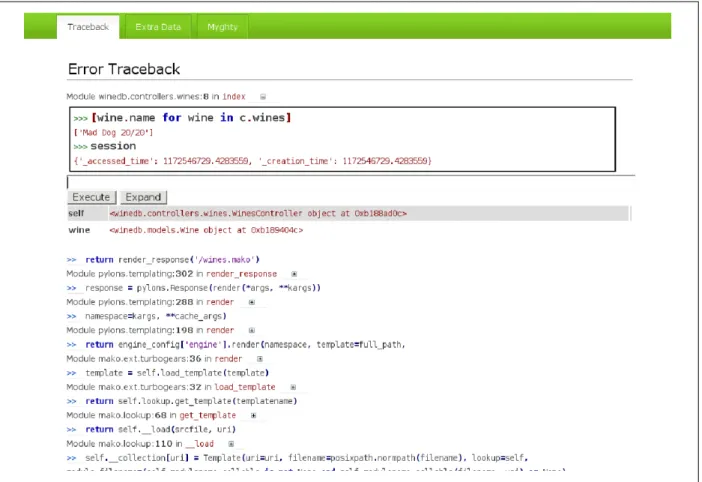
Task: Click the 'Error Traceback' heading
Action: (x=124, y=69)
